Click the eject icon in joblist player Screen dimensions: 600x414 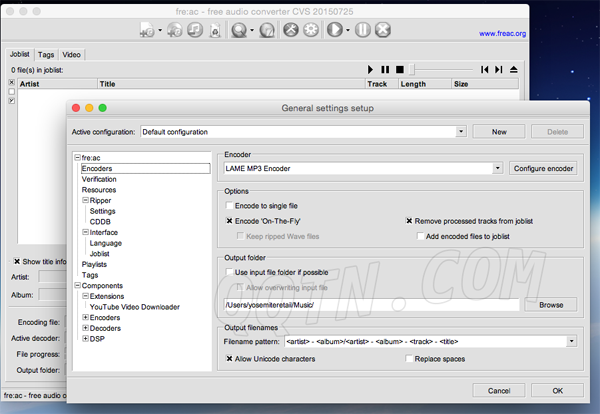pyautogui.click(x=513, y=70)
